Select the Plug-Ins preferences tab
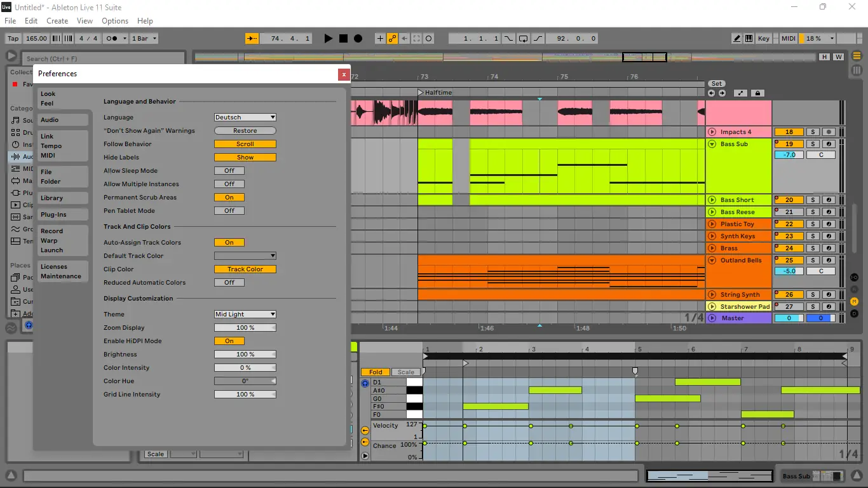868x488 pixels. 63,215
